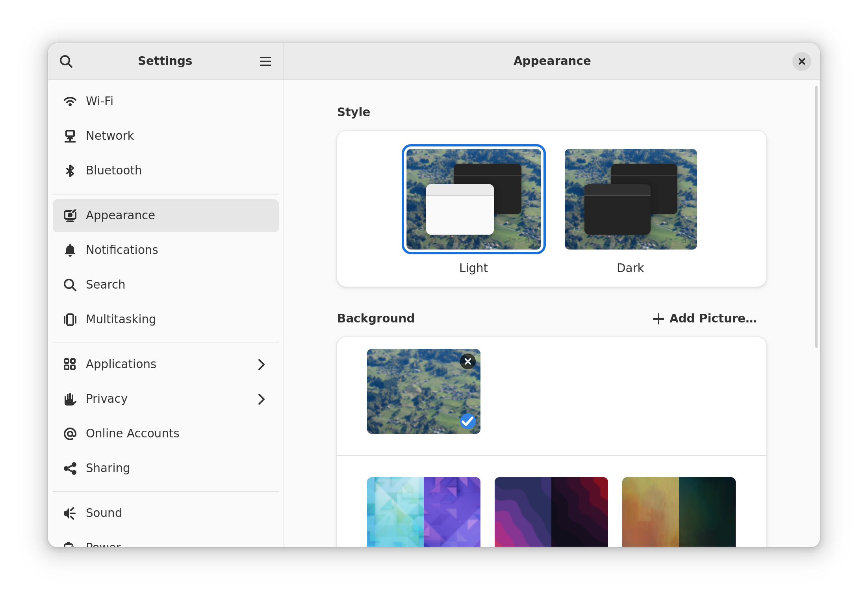Click the Online Accounts at-sign icon
The width and height of the screenshot is (868, 600).
tap(70, 433)
